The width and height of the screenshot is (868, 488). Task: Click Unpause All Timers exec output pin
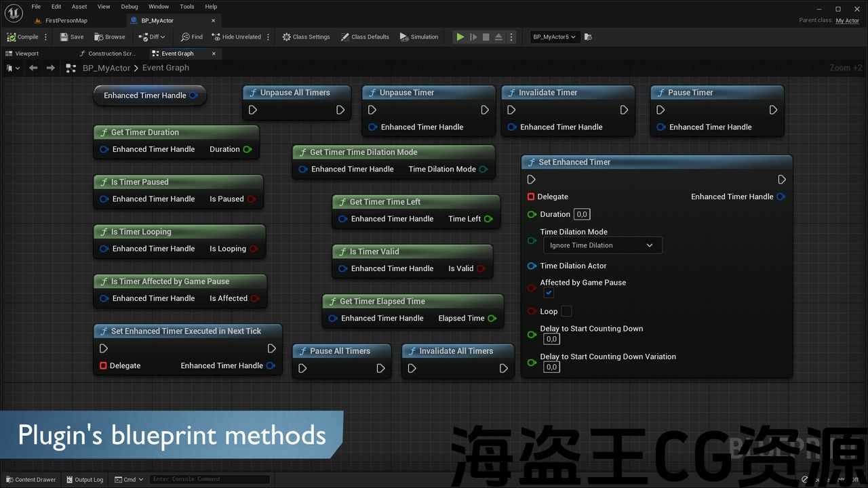pyautogui.click(x=340, y=110)
